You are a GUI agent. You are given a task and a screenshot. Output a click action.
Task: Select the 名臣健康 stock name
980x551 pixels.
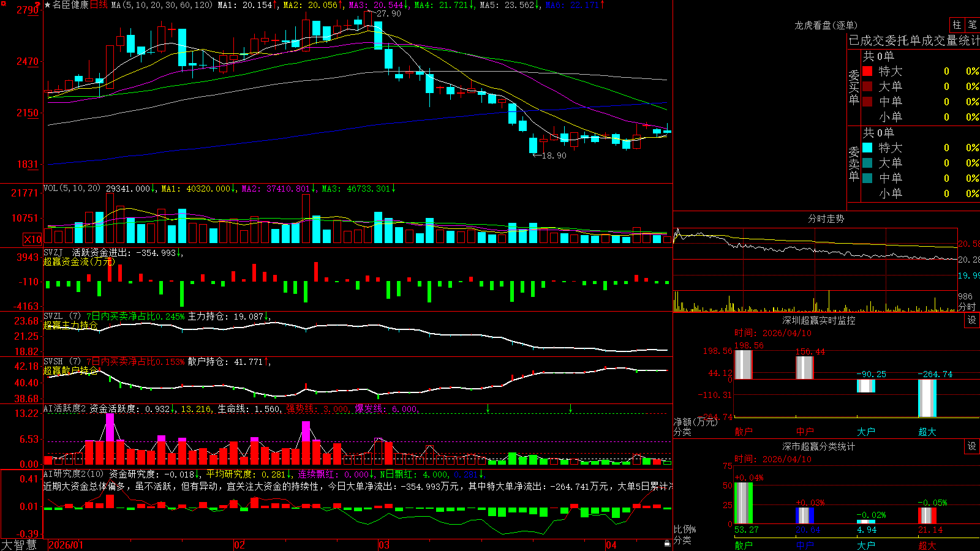[70, 5]
